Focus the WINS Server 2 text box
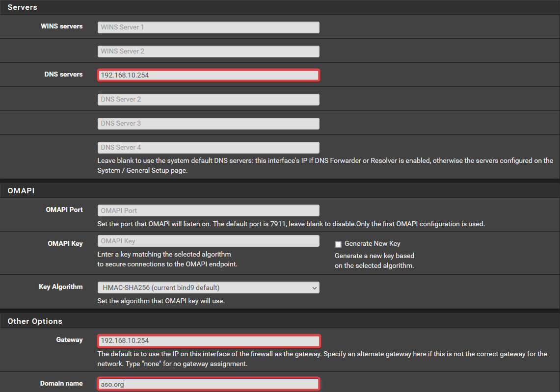This screenshot has height=392, width=560. [208, 52]
